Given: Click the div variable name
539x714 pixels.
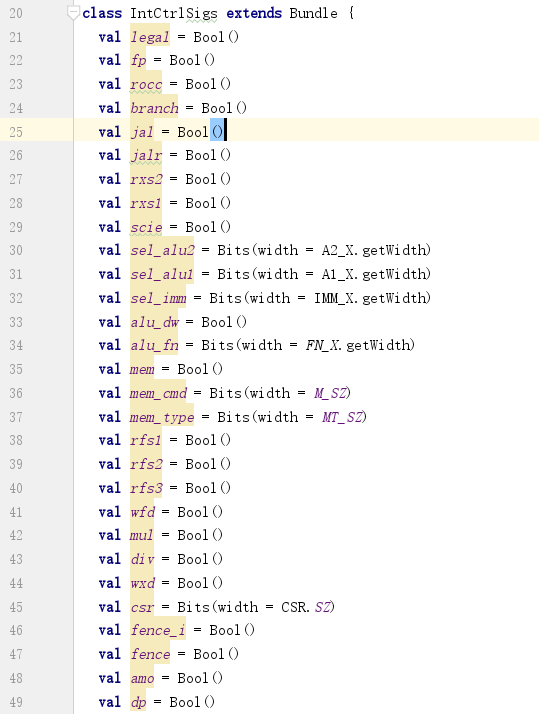Looking at the screenshot, I should click(x=142, y=560).
